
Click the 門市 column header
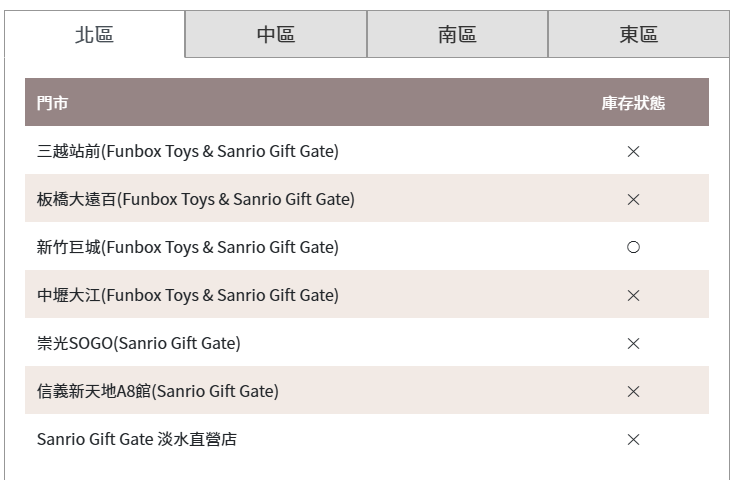pos(52,103)
